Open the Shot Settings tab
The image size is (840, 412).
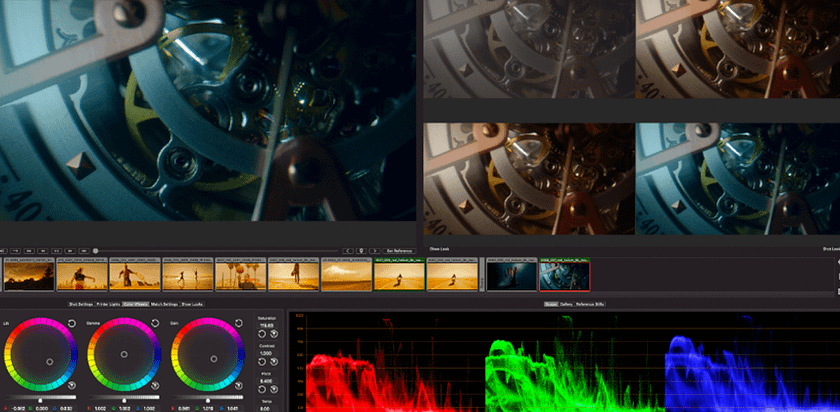click(x=81, y=304)
